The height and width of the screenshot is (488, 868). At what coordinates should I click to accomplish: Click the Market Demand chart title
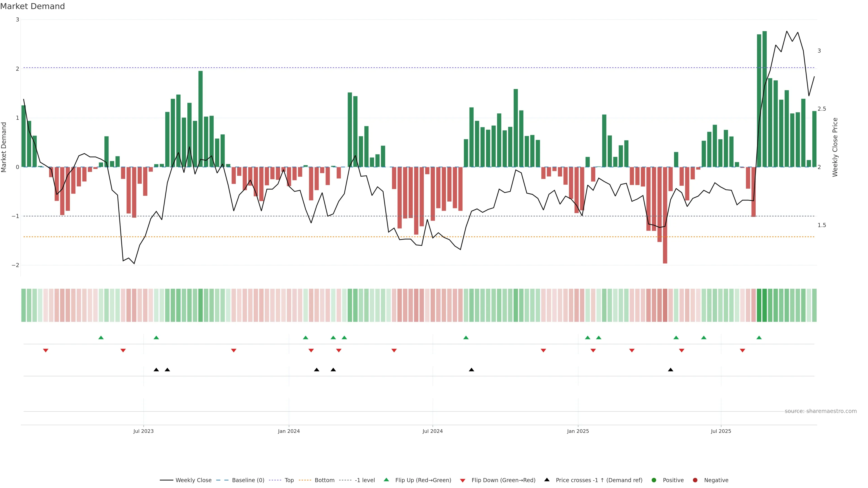[32, 6]
